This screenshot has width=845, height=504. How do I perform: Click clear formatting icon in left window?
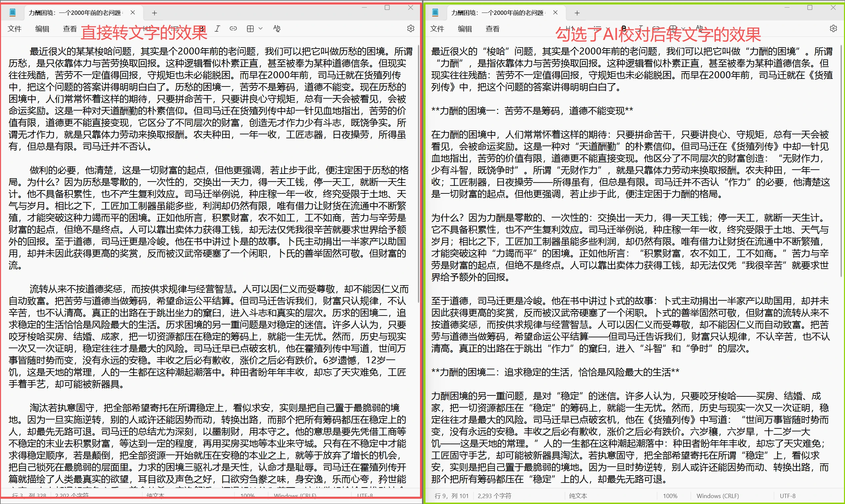coord(277,29)
